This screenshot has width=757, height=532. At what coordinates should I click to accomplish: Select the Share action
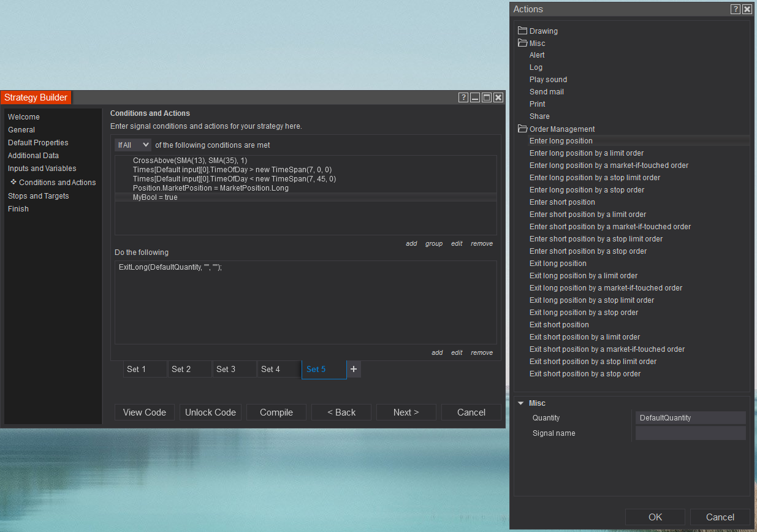539,116
